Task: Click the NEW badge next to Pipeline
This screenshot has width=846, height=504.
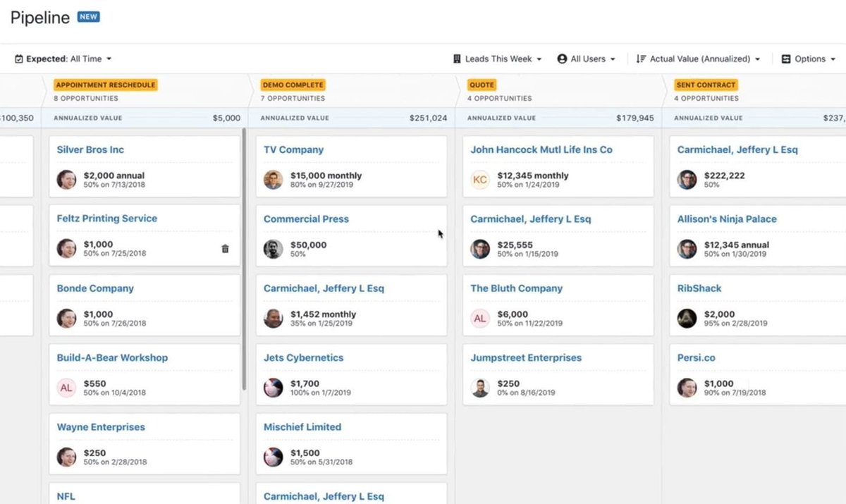Action: [x=88, y=17]
